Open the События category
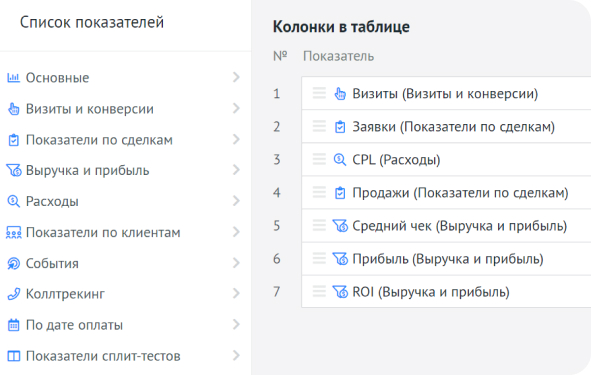This screenshot has width=591, height=375. pyautogui.click(x=52, y=263)
